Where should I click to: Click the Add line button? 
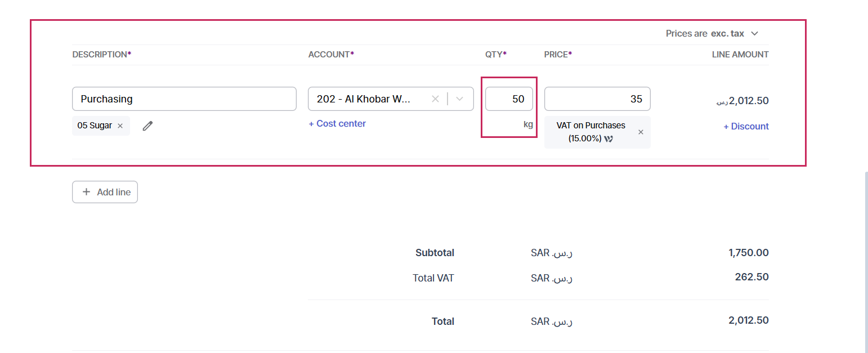coord(105,192)
